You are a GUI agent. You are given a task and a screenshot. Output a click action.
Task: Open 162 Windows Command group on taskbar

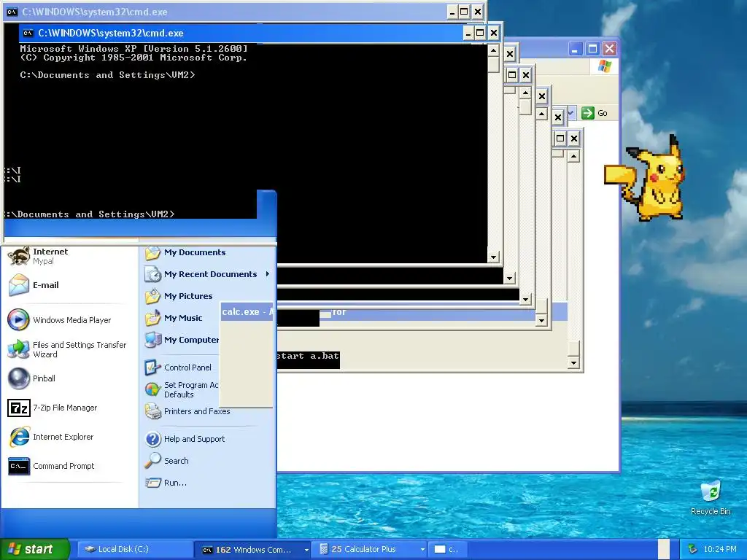tap(252, 550)
